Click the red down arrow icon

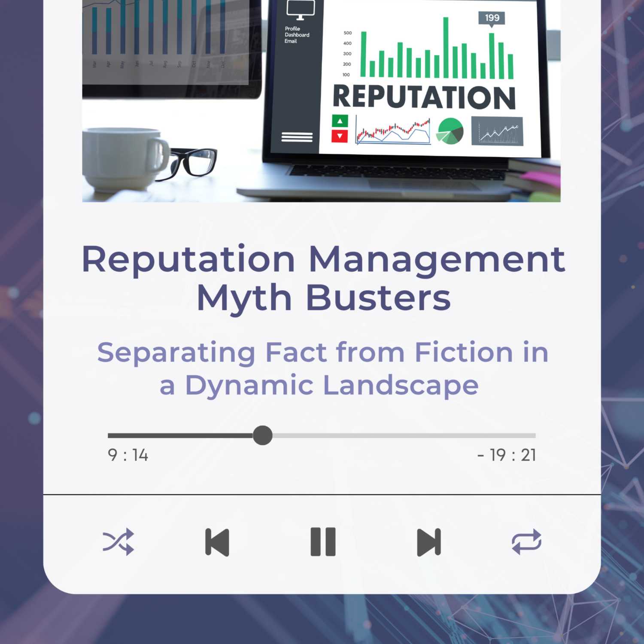[340, 136]
